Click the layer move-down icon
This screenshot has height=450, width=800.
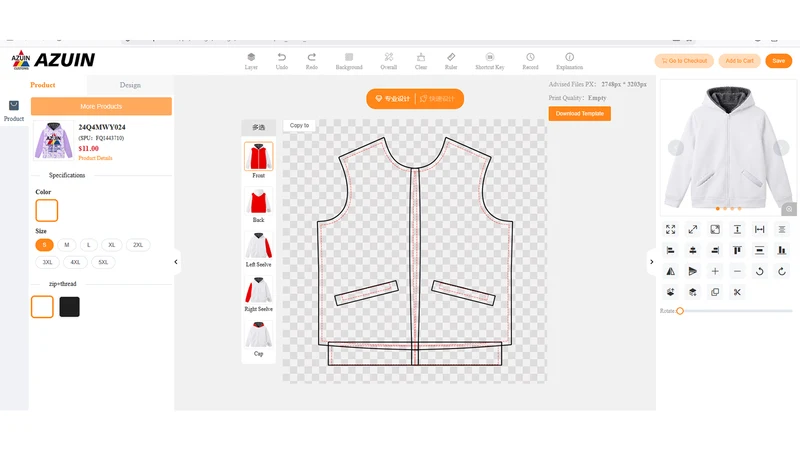(x=693, y=292)
